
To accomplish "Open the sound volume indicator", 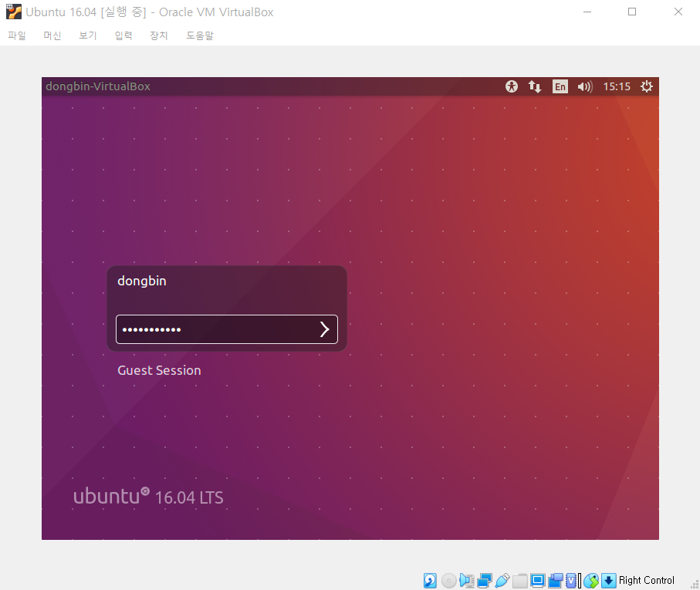I will 585,86.
